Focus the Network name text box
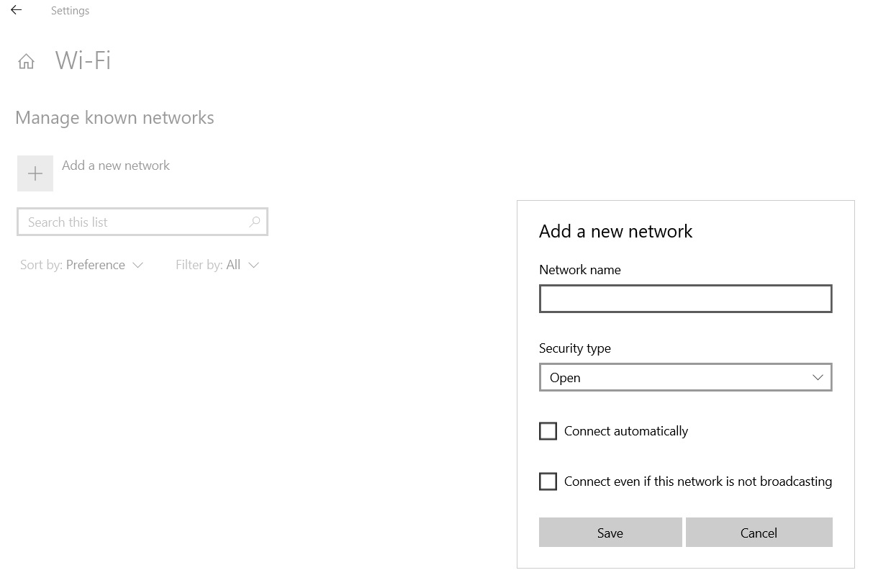 tap(685, 299)
